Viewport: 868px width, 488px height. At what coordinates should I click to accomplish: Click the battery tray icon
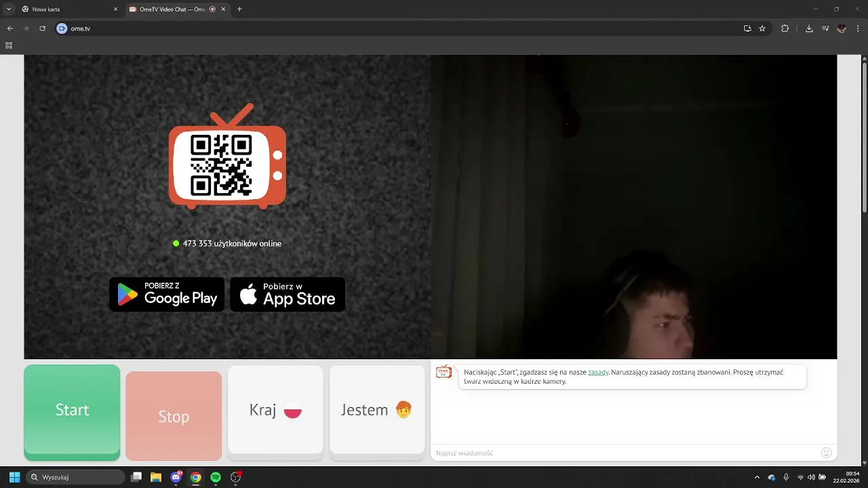(822, 477)
